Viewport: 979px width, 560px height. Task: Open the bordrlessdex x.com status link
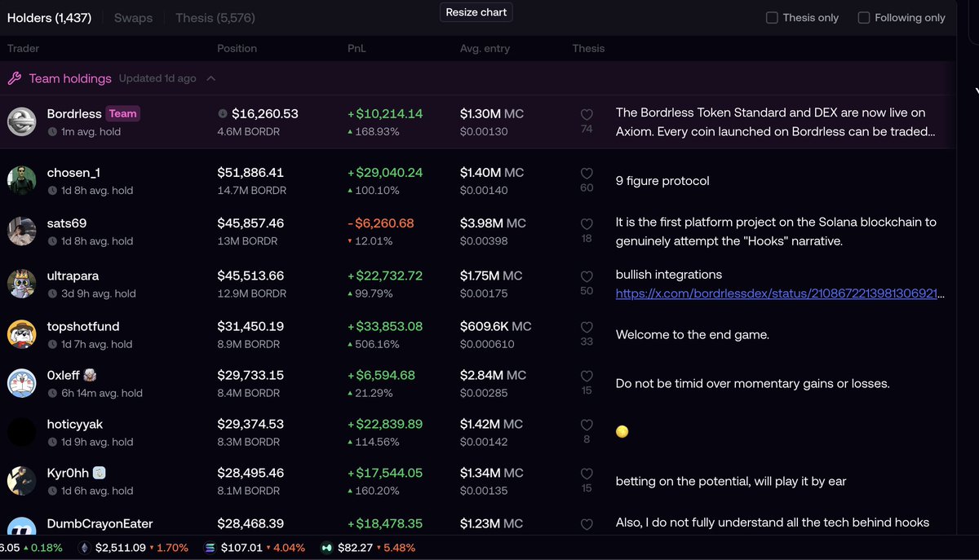coord(780,293)
